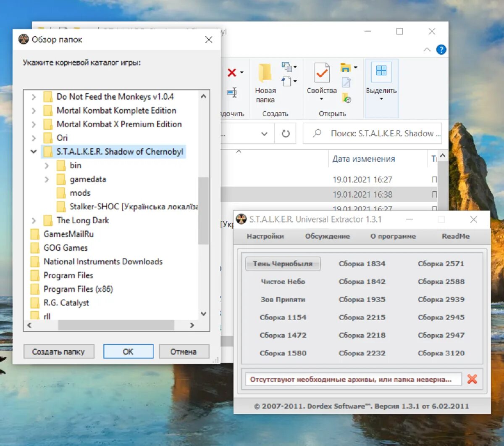Collapse the Explorer ribbon with the chevron
Viewport: 504px width, 446px height.
click(427, 50)
